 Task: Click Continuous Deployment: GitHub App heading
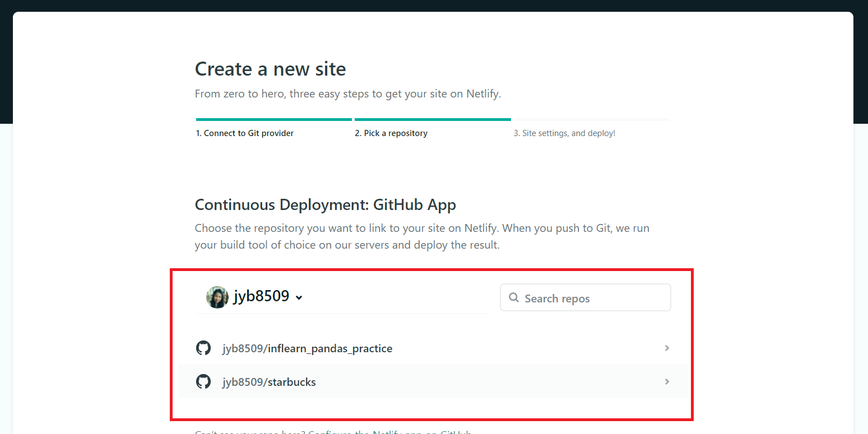click(326, 205)
